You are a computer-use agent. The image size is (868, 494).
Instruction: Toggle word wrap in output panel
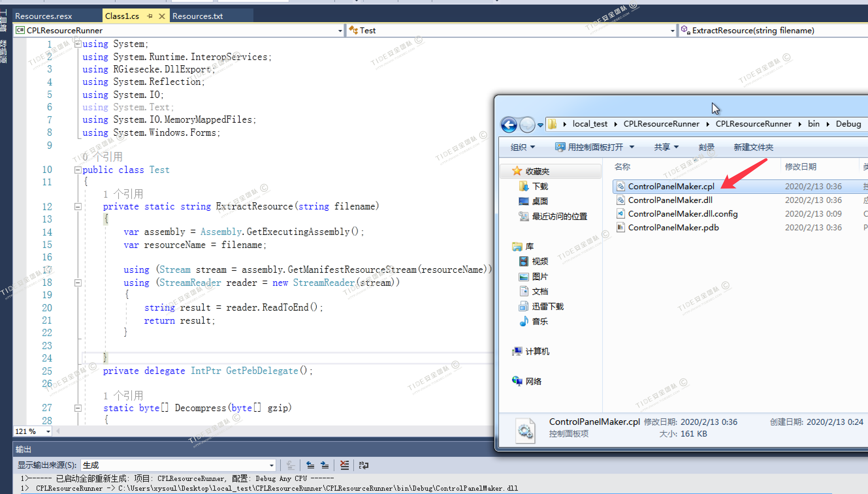[x=363, y=465]
